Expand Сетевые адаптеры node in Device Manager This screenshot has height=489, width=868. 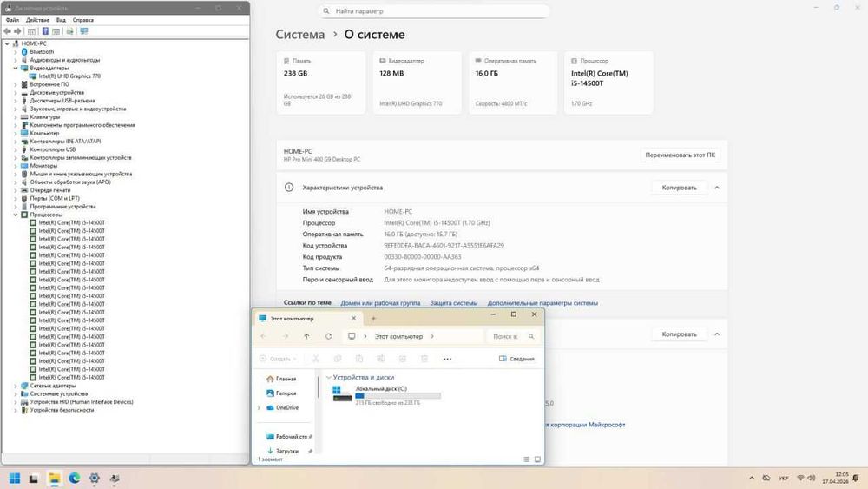[x=16, y=386]
